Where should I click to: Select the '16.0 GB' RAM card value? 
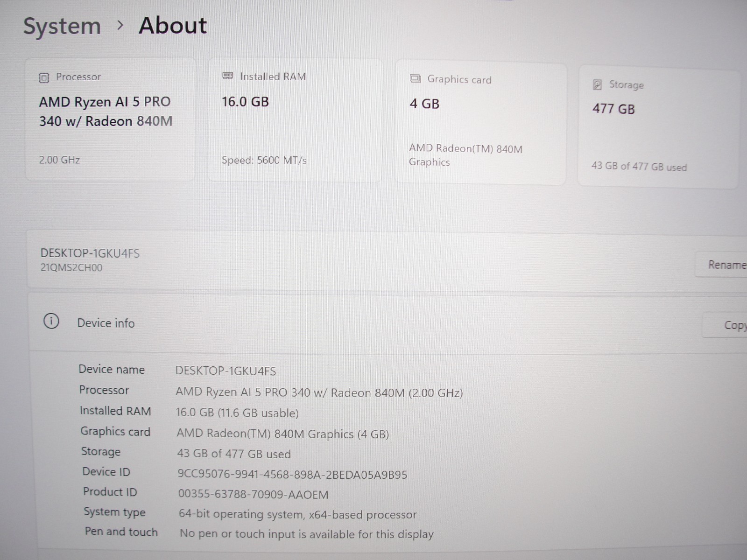point(245,102)
